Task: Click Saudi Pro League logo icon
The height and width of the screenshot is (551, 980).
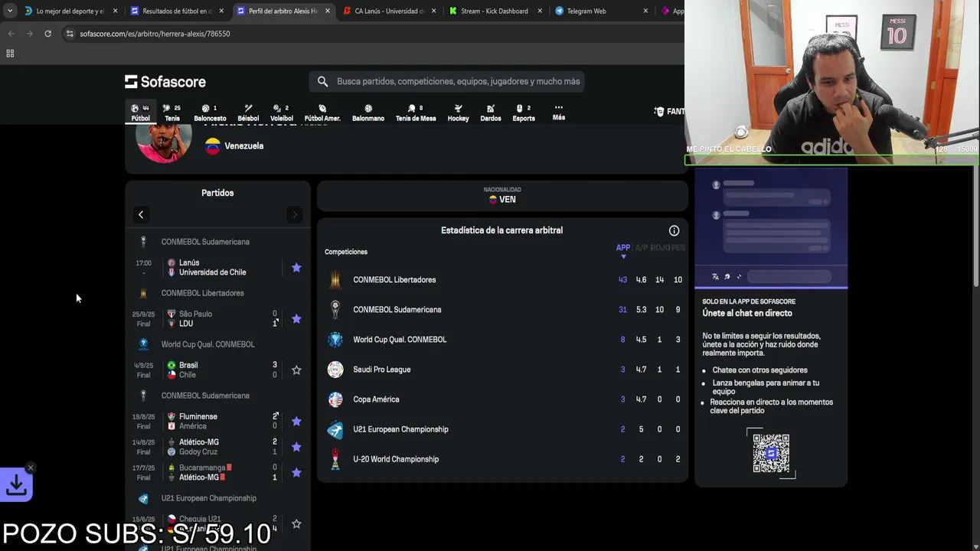Action: (x=335, y=370)
